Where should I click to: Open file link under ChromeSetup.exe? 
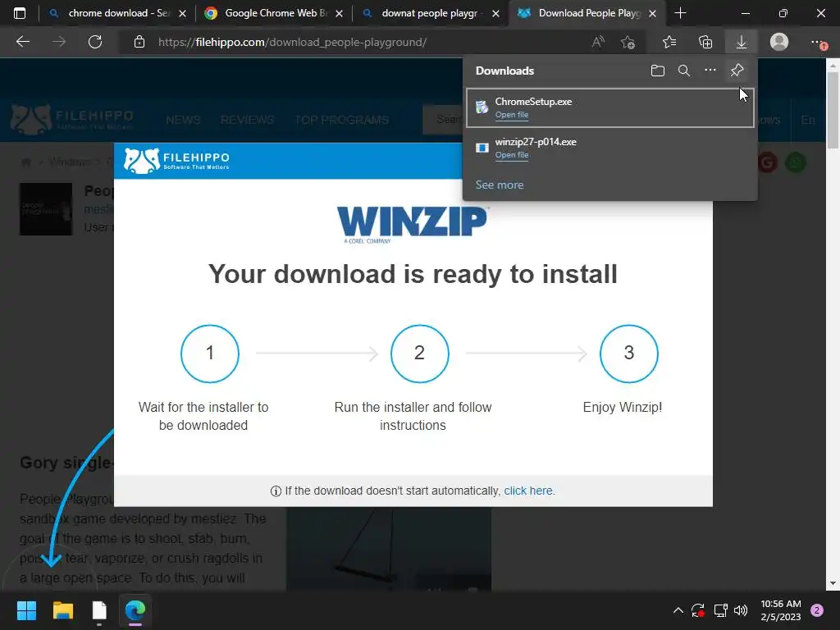tap(512, 115)
